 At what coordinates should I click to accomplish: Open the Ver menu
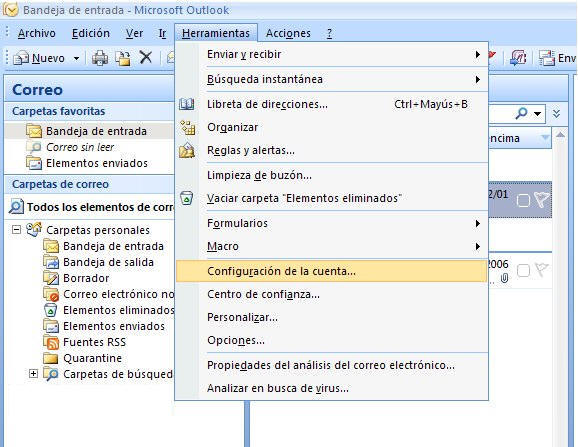click(134, 33)
